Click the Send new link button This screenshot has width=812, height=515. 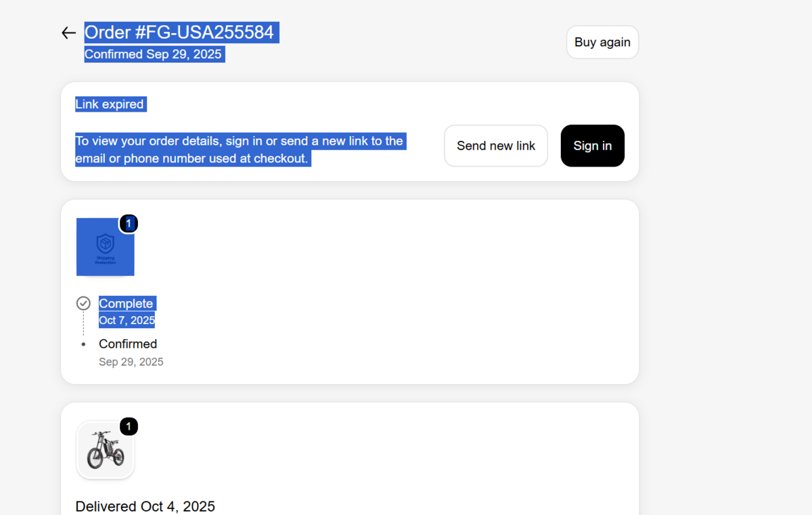(x=496, y=145)
